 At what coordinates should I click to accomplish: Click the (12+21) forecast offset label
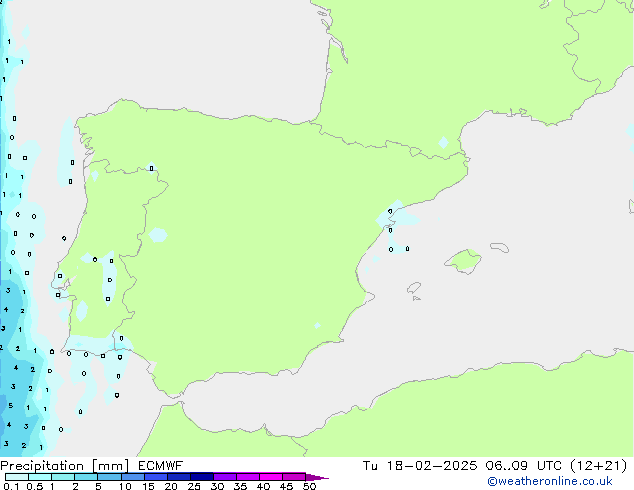tap(601, 465)
